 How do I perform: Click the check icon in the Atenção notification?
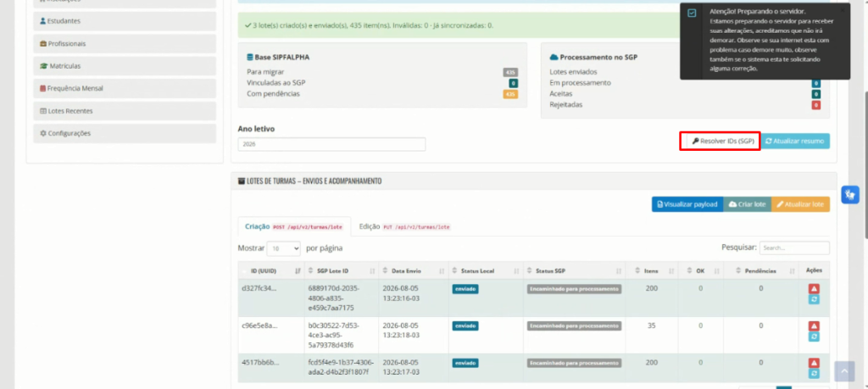(x=692, y=13)
